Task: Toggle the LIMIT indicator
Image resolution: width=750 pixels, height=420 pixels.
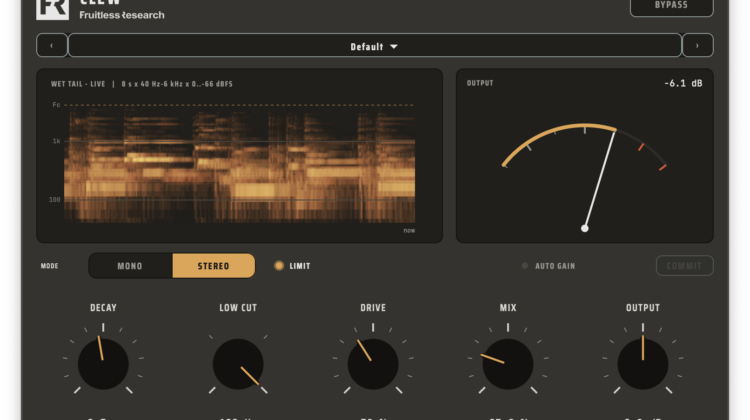Action: (279, 265)
